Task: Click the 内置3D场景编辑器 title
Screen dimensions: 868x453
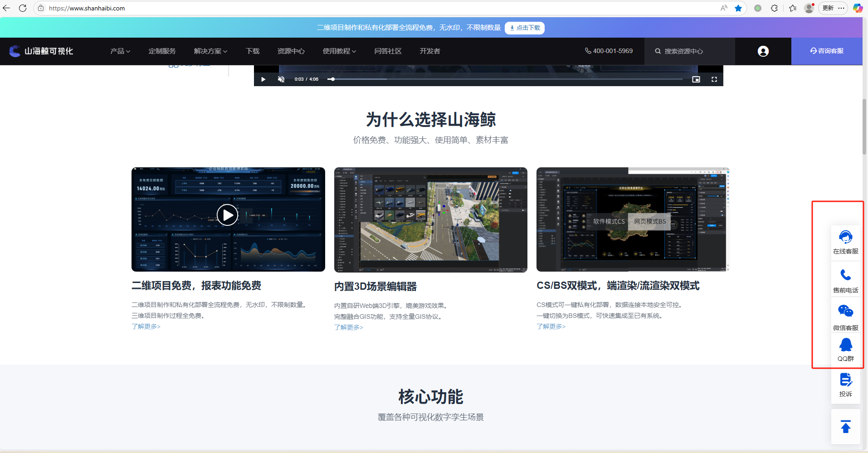Action: [x=375, y=287]
